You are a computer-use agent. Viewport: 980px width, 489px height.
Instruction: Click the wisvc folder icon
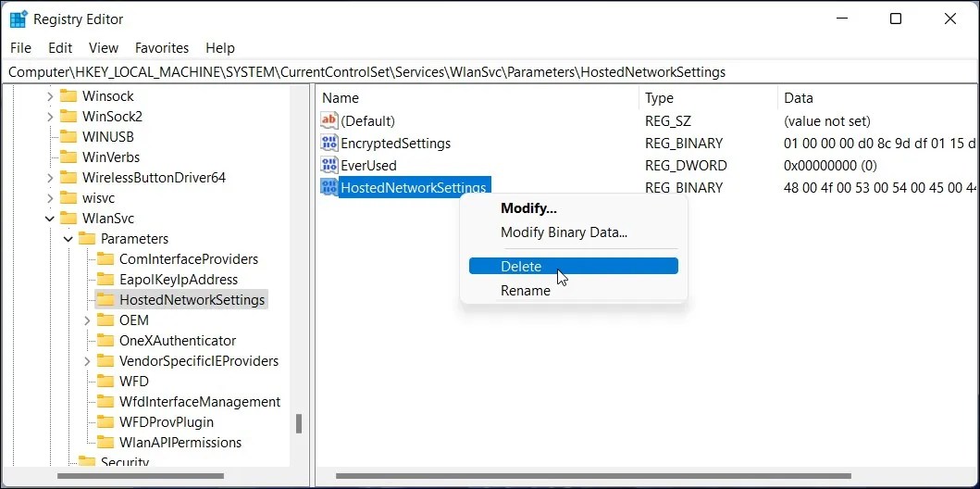[68, 198]
